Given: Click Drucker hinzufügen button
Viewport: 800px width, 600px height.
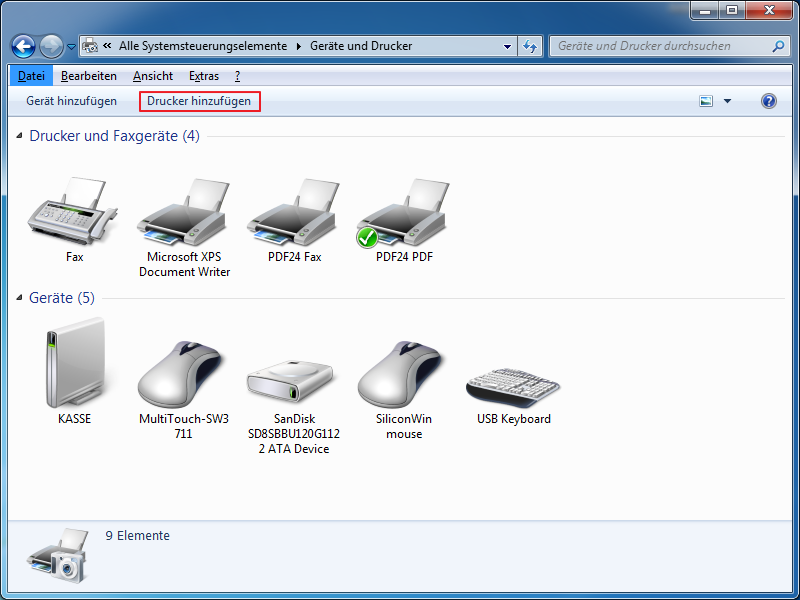Looking at the screenshot, I should pyautogui.click(x=199, y=101).
